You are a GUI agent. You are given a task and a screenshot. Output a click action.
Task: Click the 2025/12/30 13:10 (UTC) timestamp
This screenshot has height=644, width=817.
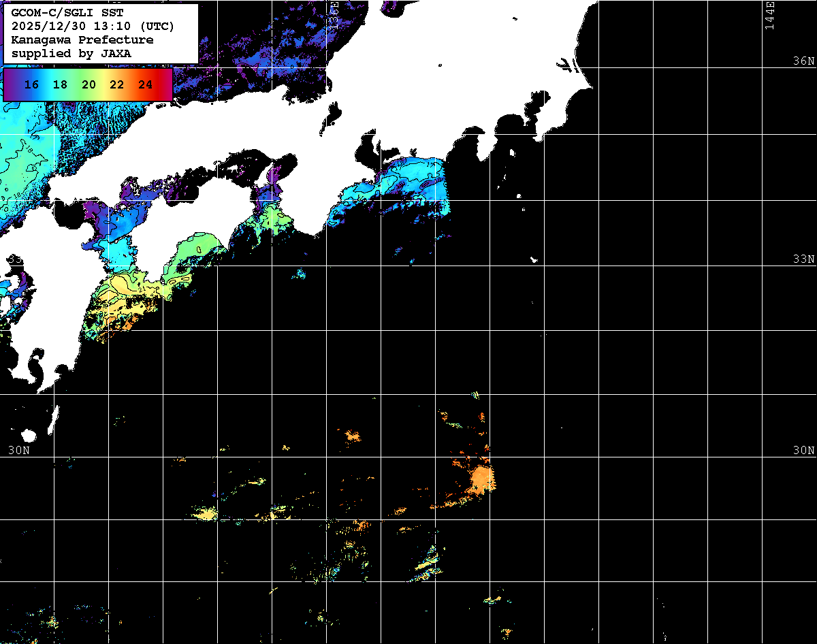(93, 27)
